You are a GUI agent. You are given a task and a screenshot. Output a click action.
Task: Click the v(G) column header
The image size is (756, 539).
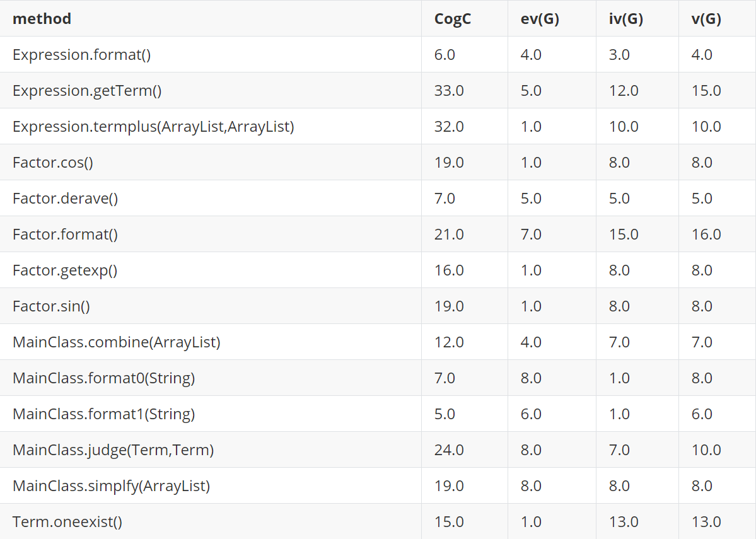pos(706,19)
